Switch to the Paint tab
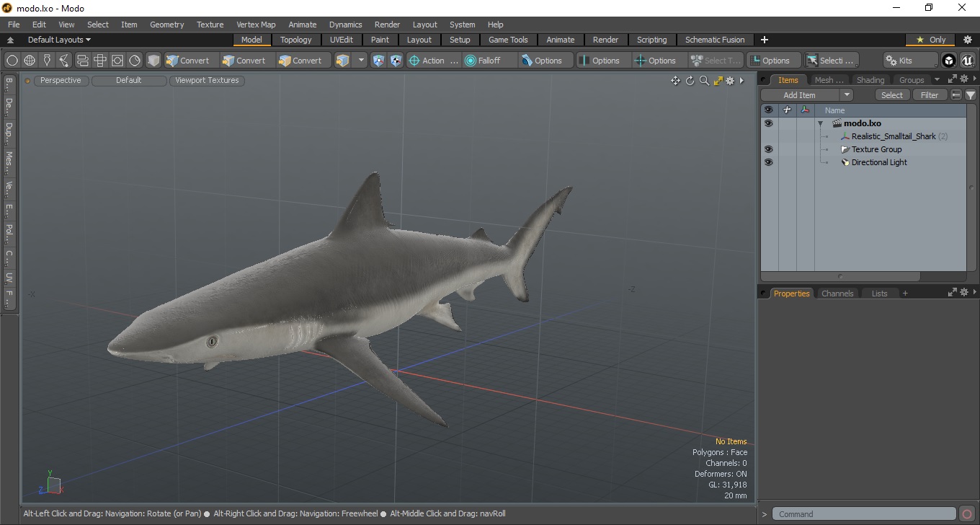980x525 pixels. tap(380, 40)
